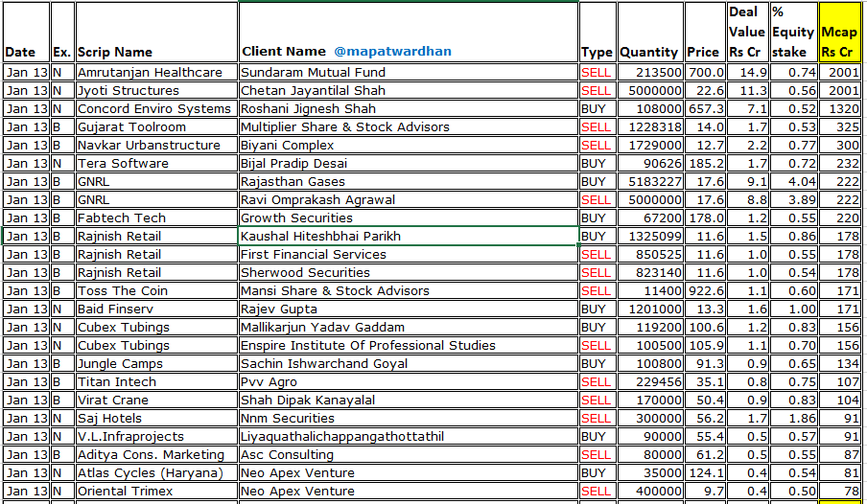This screenshot has height=504, width=867.
Task: Select the % Equity stake header
Action: pos(793,32)
